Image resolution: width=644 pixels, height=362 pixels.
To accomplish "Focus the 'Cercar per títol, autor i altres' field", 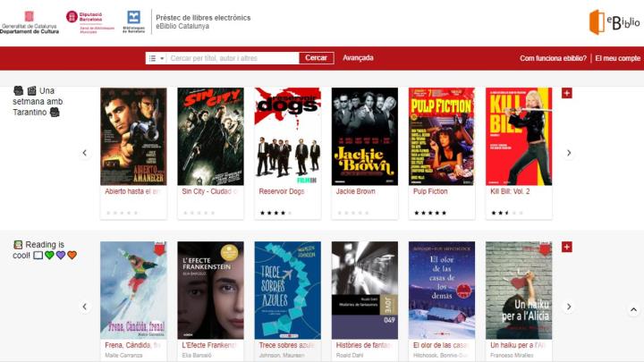I will point(233,58).
